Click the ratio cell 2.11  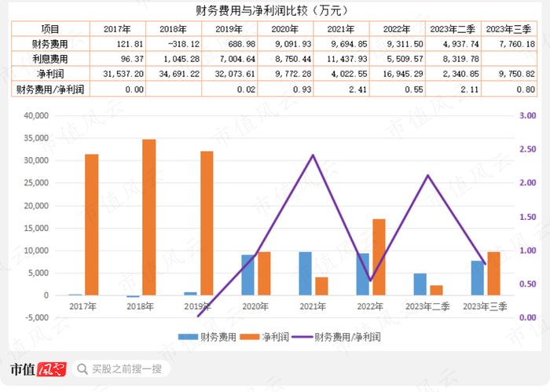pyautogui.click(x=470, y=90)
